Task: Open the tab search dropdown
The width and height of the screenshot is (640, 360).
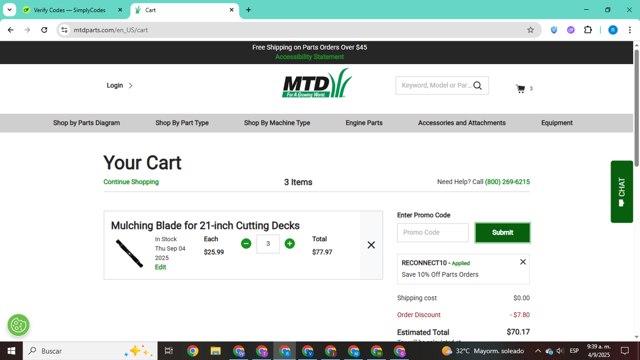Action: pyautogui.click(x=9, y=10)
